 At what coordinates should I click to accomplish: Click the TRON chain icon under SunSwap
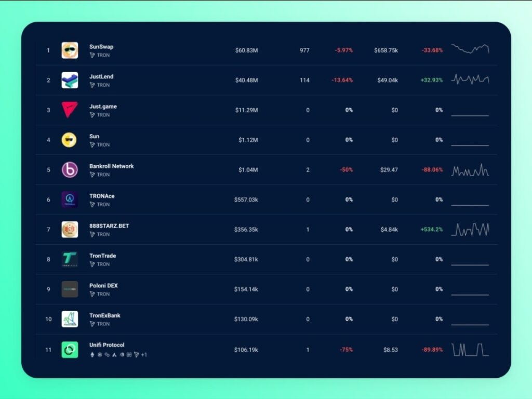(x=92, y=55)
